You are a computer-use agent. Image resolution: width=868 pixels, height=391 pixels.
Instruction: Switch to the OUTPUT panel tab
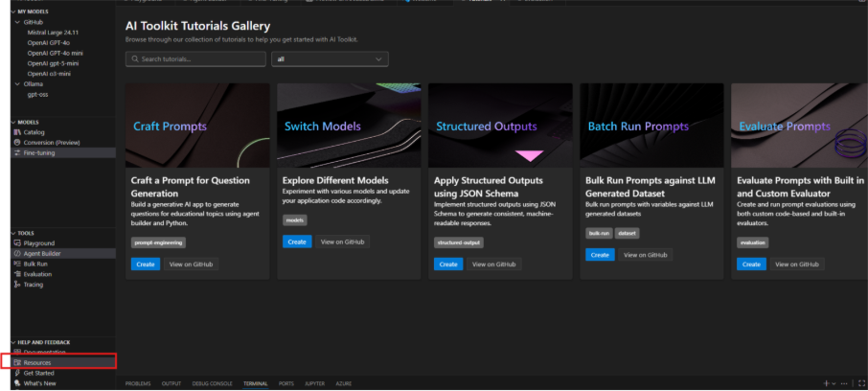(x=171, y=383)
